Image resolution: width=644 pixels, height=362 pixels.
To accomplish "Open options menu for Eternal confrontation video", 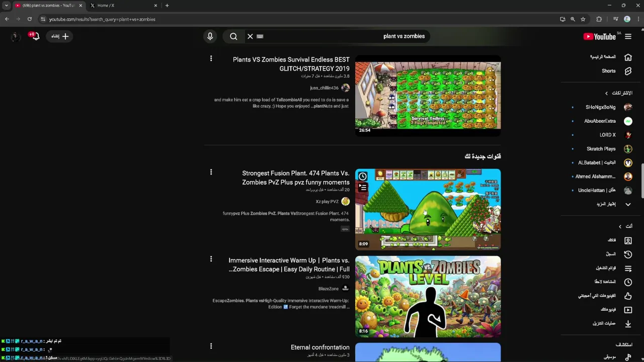I will pos(211,346).
